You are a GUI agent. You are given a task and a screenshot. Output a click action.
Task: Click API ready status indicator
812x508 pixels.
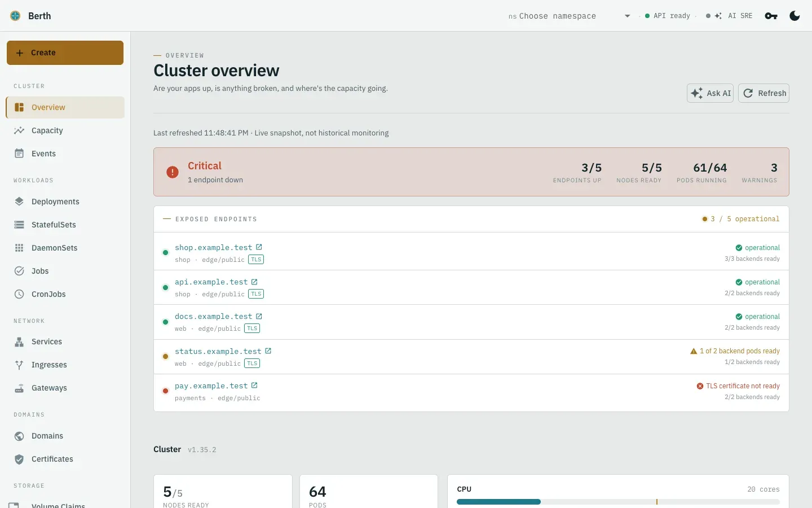click(668, 16)
